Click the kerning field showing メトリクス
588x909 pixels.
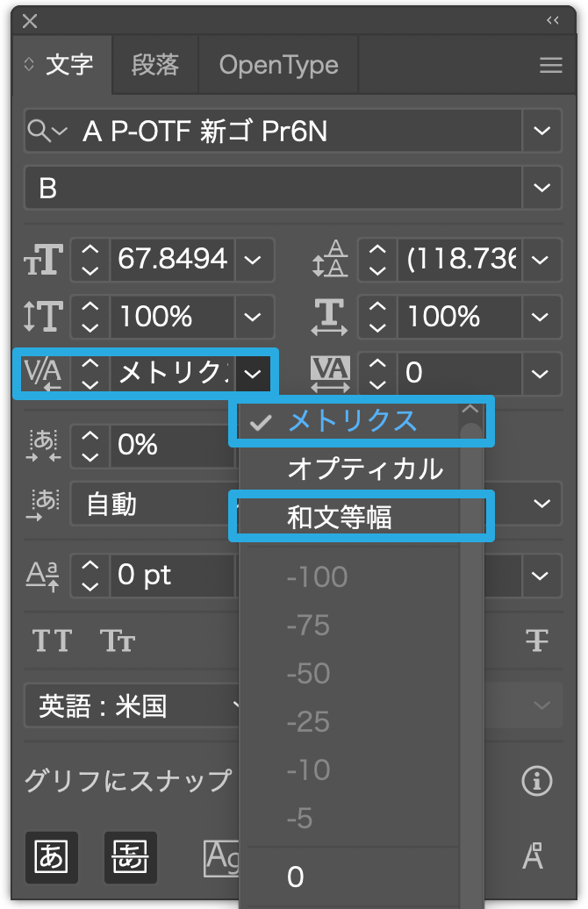click(172, 374)
